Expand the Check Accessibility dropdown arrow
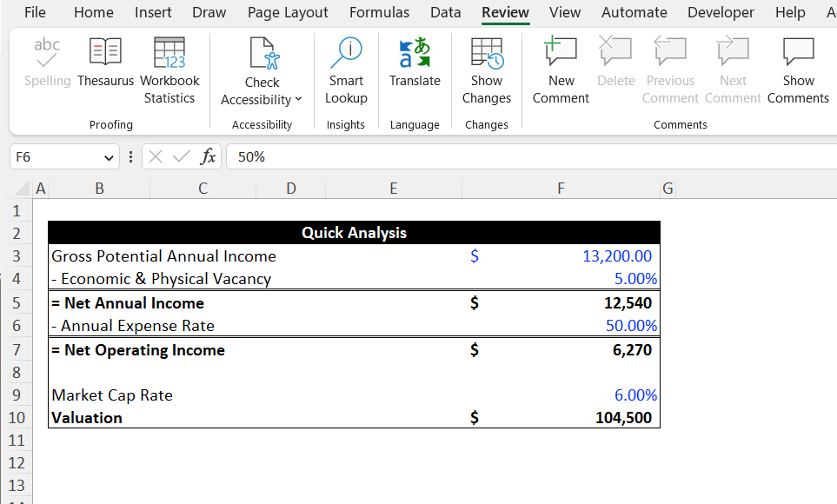This screenshot has height=504, width=837. click(x=298, y=99)
